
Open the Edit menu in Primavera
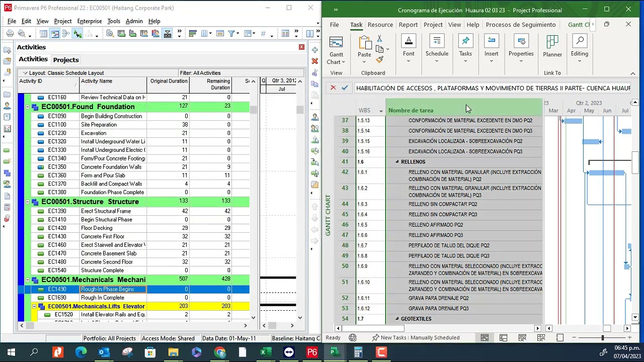coord(26,21)
